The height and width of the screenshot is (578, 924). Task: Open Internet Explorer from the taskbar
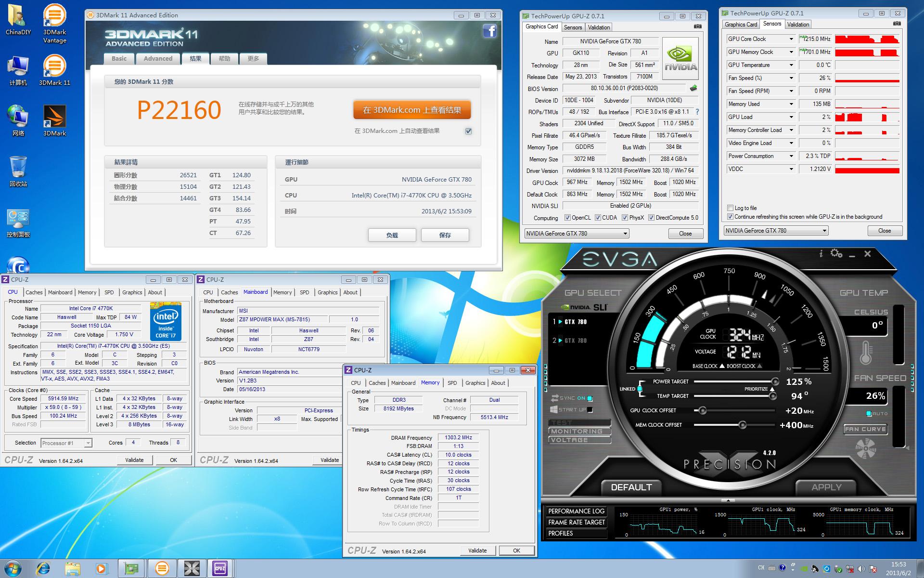pos(43,569)
